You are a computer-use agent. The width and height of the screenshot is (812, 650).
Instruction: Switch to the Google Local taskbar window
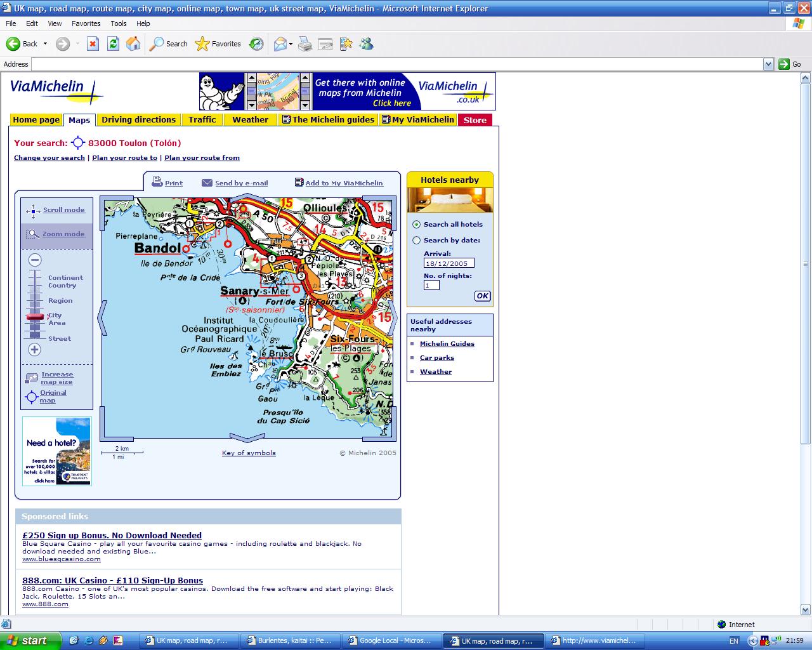[392, 640]
